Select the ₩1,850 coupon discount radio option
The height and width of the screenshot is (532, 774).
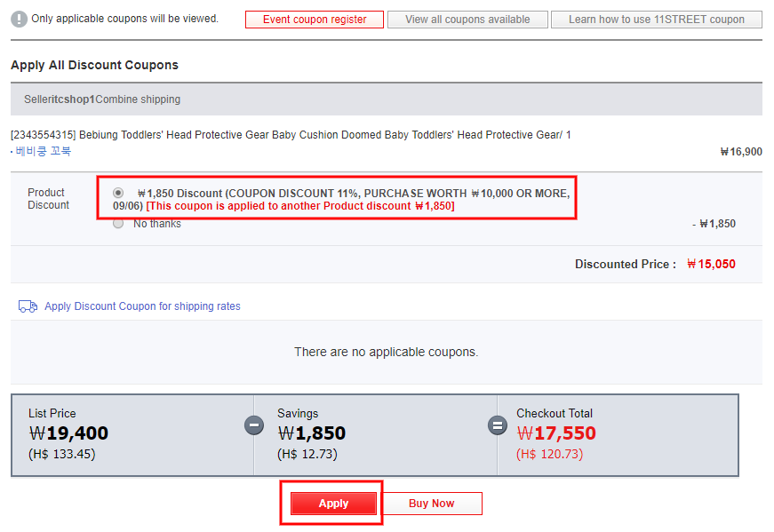pos(118,193)
